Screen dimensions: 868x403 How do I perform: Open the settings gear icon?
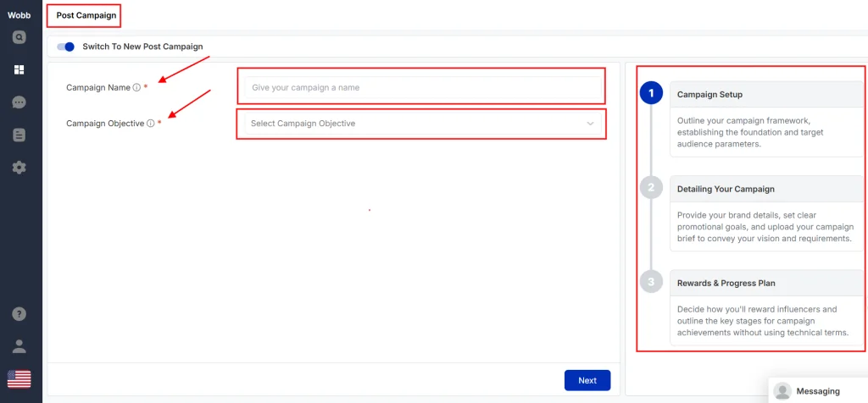click(x=19, y=168)
